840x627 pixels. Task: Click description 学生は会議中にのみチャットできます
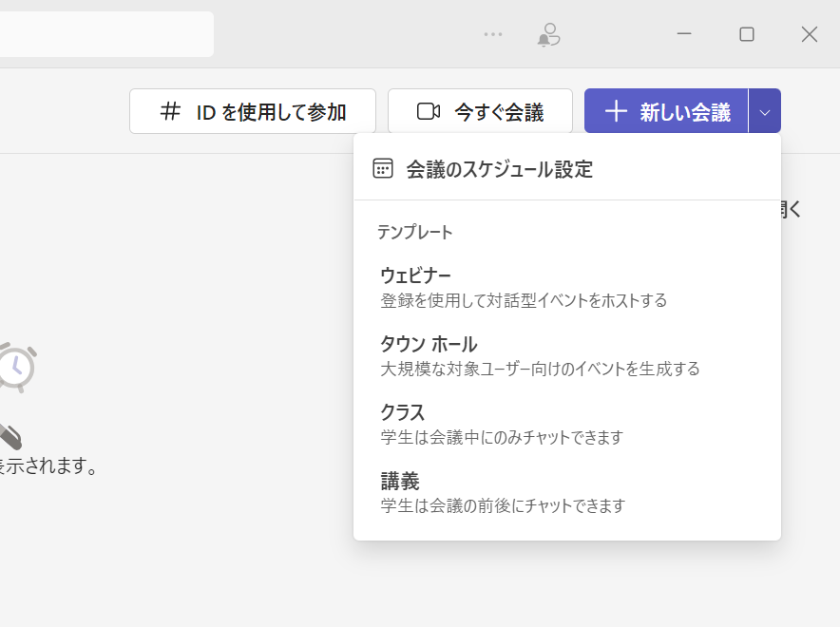point(502,437)
